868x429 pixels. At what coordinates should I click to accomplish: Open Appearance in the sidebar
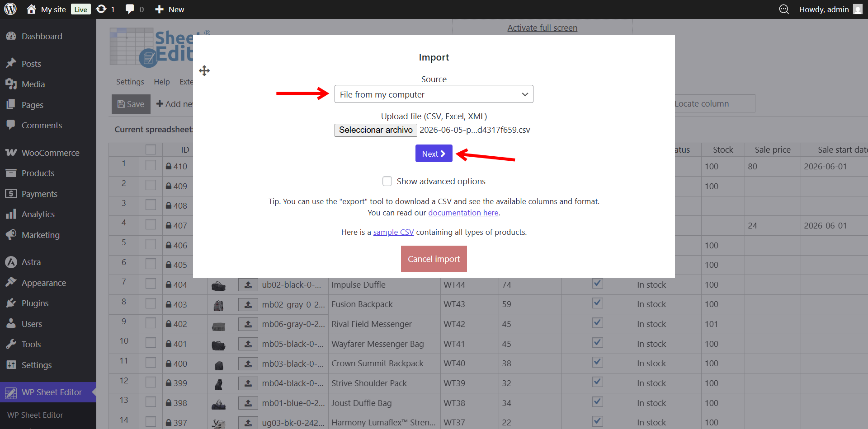44,283
